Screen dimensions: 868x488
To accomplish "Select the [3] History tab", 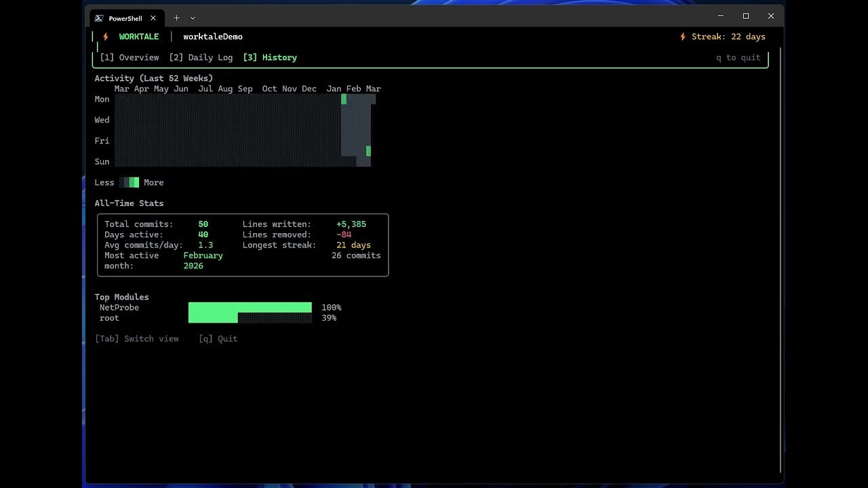I will coord(270,58).
